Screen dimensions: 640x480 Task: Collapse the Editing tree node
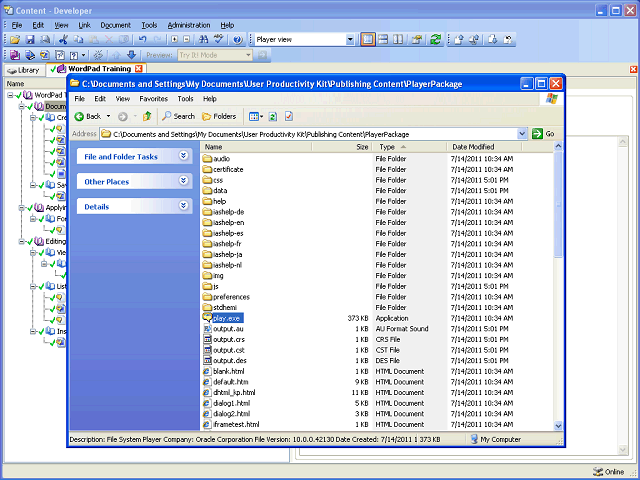pyautogui.click(x=22, y=242)
